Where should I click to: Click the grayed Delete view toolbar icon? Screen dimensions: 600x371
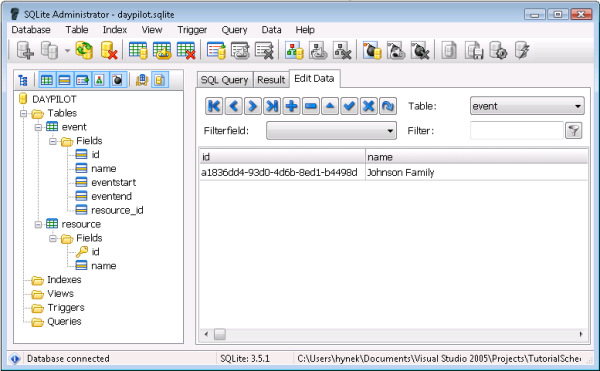pyautogui.click(x=264, y=50)
